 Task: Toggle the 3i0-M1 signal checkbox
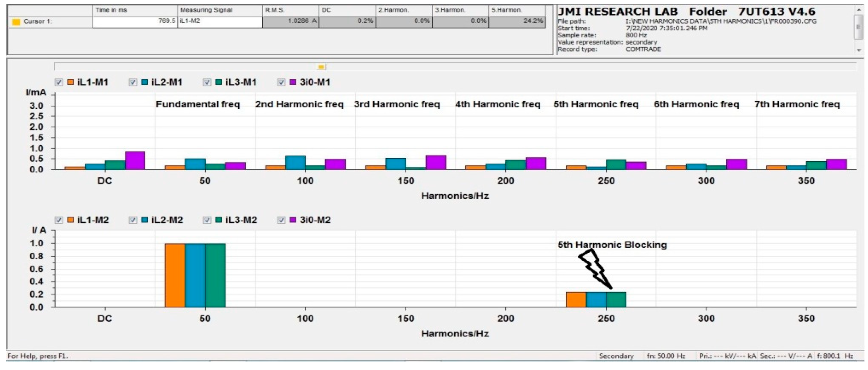[281, 82]
